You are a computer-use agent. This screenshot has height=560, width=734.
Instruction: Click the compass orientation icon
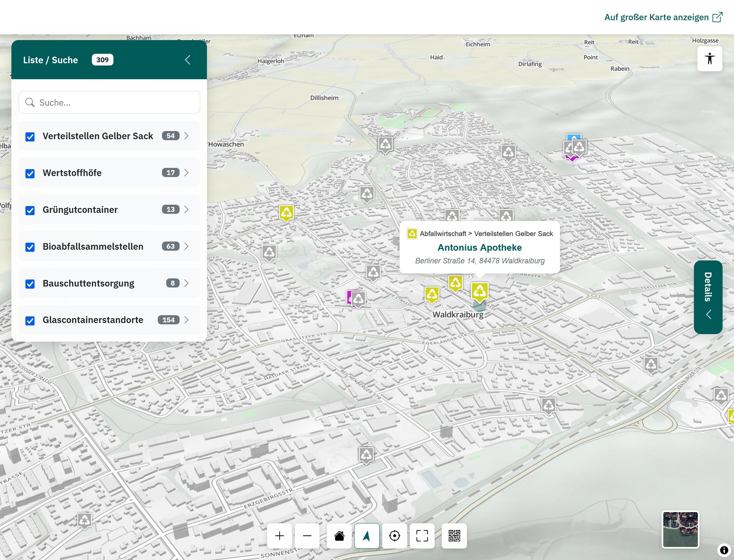click(x=367, y=536)
